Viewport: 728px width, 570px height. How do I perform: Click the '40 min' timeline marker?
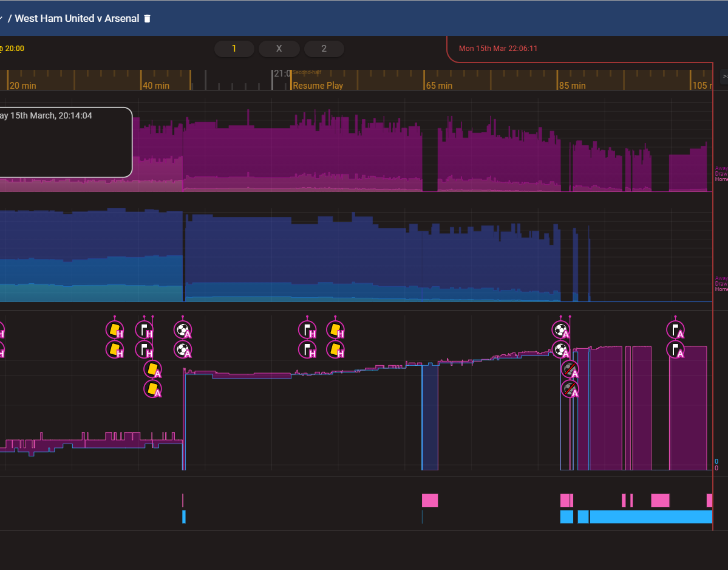pos(156,86)
